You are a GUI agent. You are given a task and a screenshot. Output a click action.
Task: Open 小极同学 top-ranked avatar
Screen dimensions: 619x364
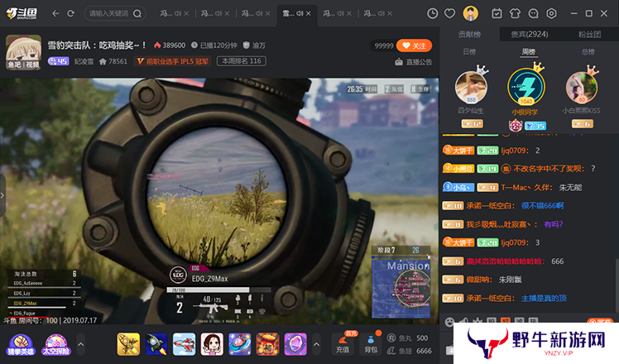pyautogui.click(x=526, y=87)
